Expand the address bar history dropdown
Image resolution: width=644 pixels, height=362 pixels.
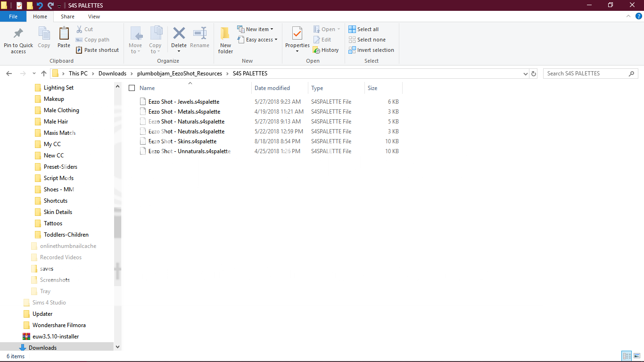pos(526,74)
